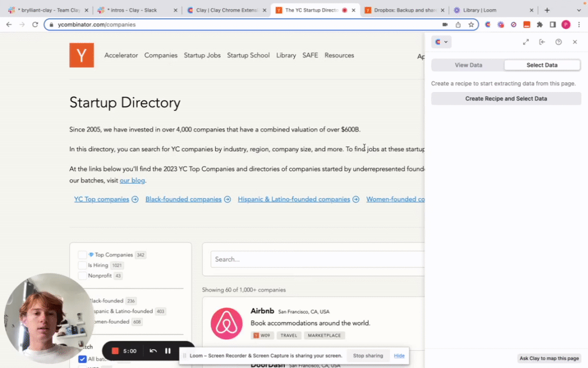588x368 pixels.
Task: Click the Clay panel logout arrow icon
Action: coord(541,42)
